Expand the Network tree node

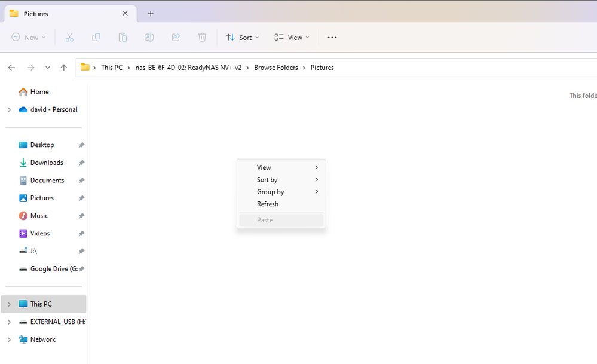click(x=9, y=339)
